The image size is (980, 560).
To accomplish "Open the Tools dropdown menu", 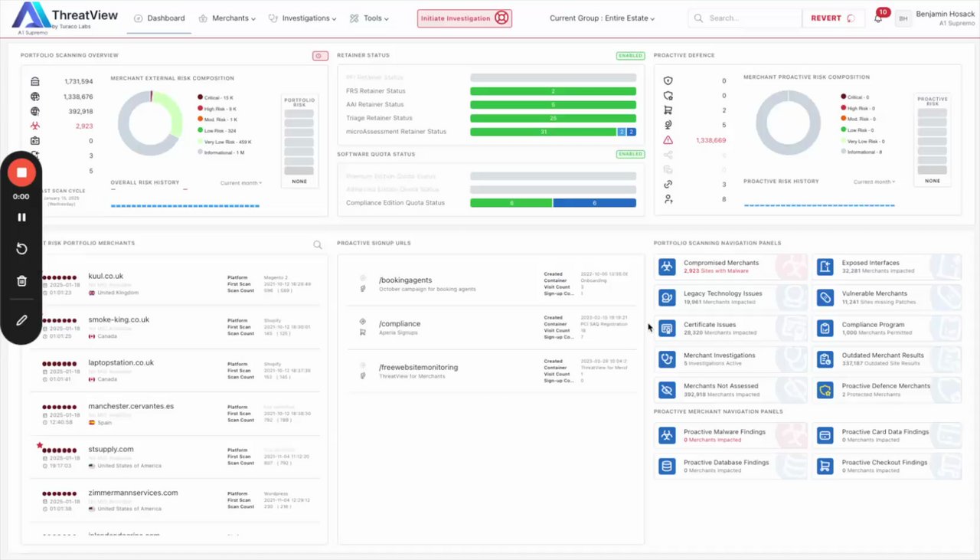I will [369, 18].
